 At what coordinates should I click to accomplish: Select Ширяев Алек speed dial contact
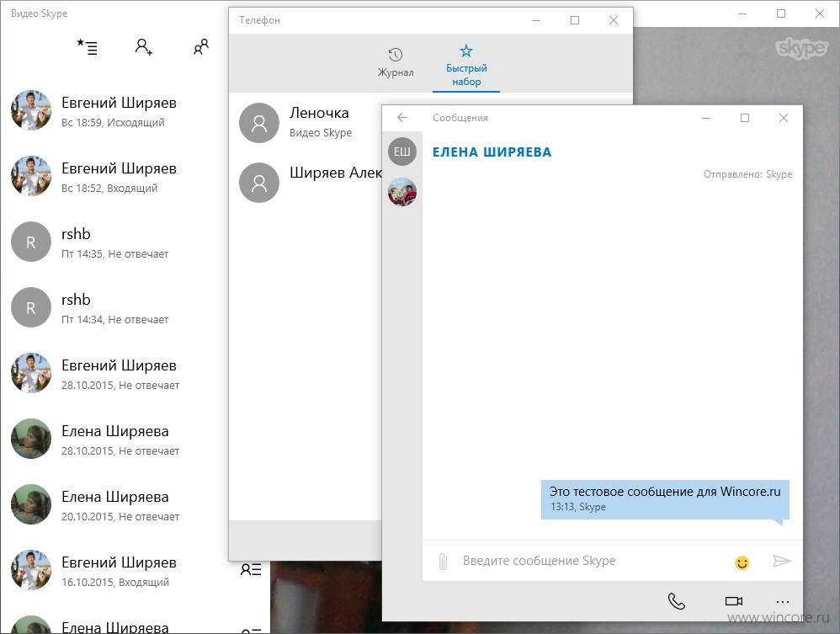[306, 183]
